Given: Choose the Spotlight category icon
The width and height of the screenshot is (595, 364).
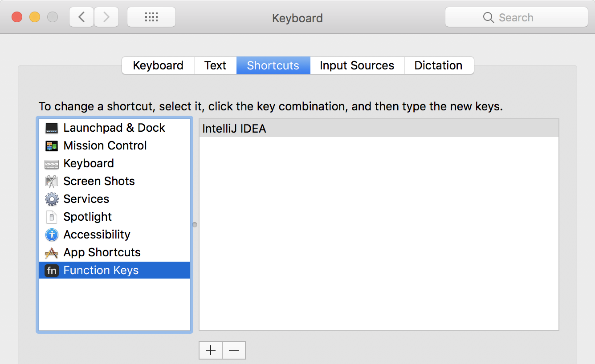Looking at the screenshot, I should click(x=52, y=217).
